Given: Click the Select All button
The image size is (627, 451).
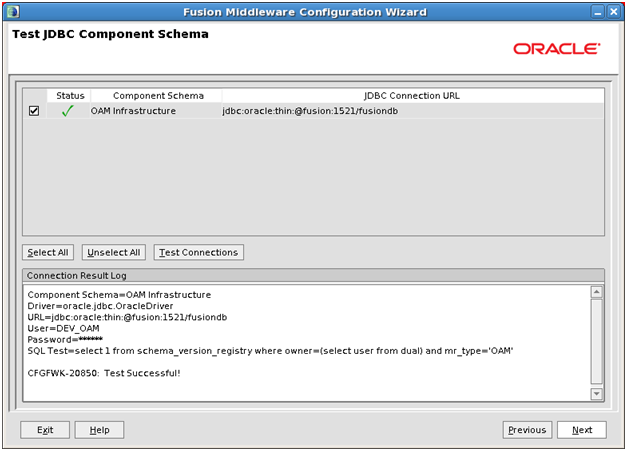Looking at the screenshot, I should point(48,252).
